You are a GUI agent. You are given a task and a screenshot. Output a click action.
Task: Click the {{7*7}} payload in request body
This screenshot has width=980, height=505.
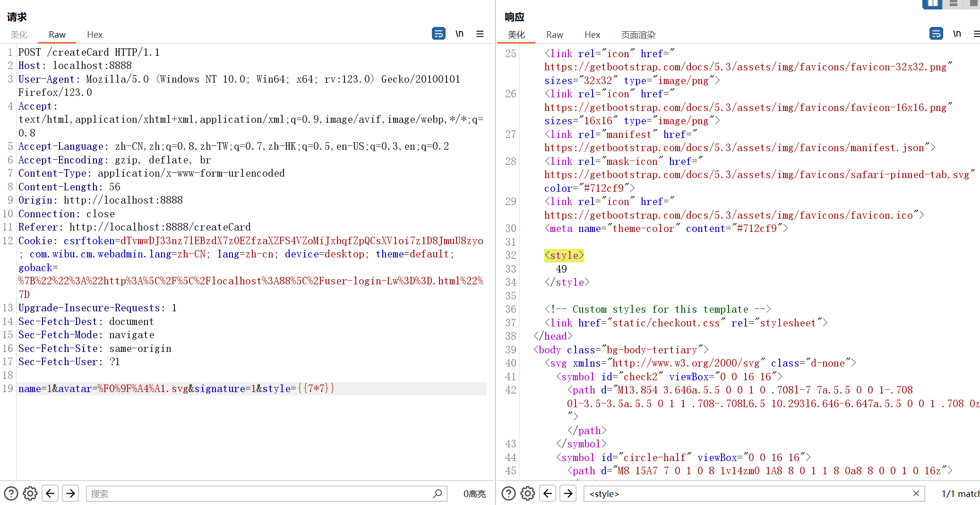[316, 389]
